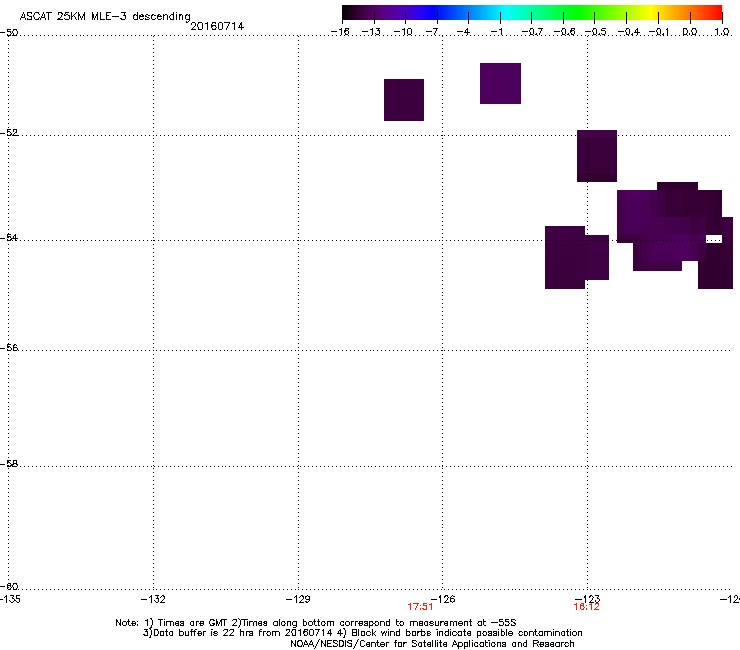The width and height of the screenshot is (740, 650).
Task: Select the -1 color bar label
Action: [x=497, y=32]
